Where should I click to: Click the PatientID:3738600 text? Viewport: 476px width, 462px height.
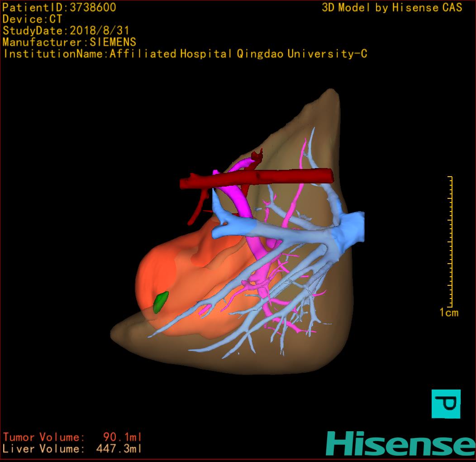click(x=59, y=7)
